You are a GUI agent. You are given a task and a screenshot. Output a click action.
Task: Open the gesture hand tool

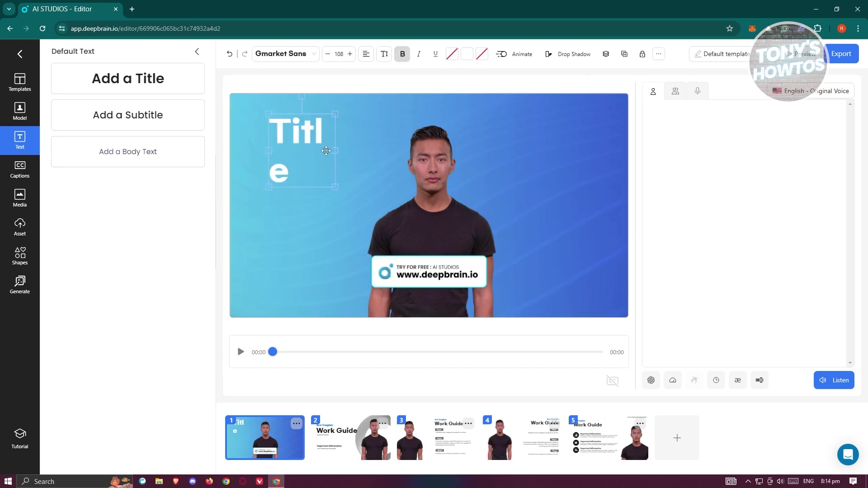click(694, 380)
